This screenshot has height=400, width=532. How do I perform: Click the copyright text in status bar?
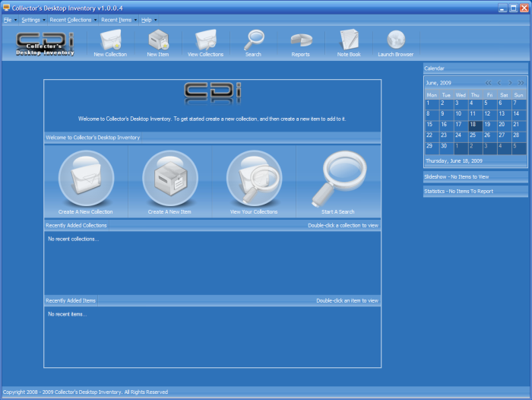pos(85,392)
